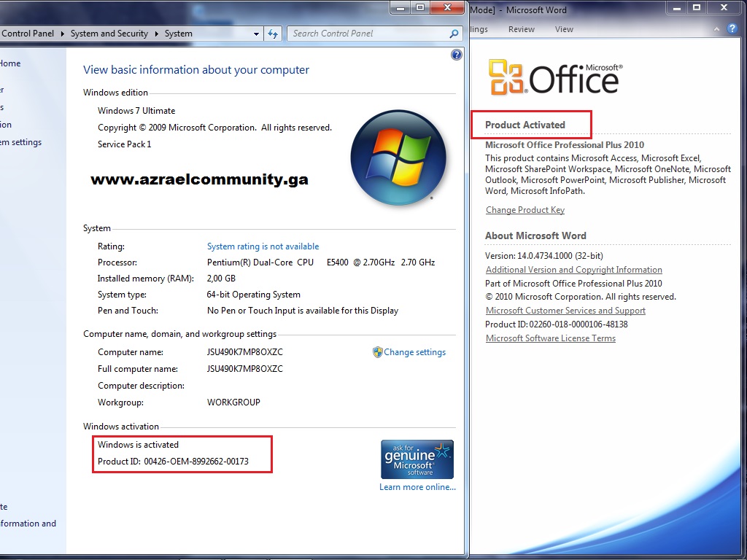Click Part of Microsoft Office Professional Plus 2010
The height and width of the screenshot is (560, 747).
click(x=573, y=284)
